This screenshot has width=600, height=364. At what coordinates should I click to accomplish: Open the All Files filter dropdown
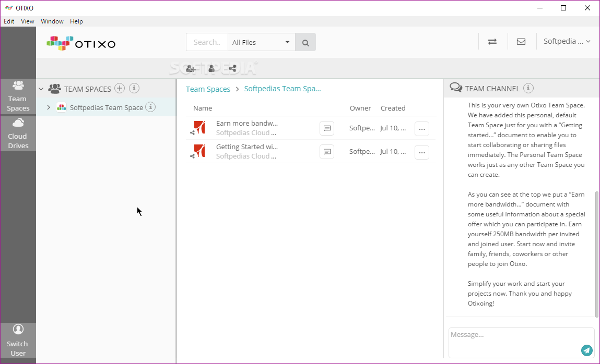point(261,42)
